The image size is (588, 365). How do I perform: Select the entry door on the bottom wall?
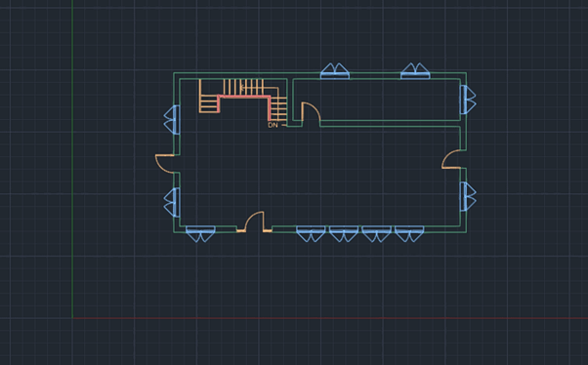click(254, 222)
